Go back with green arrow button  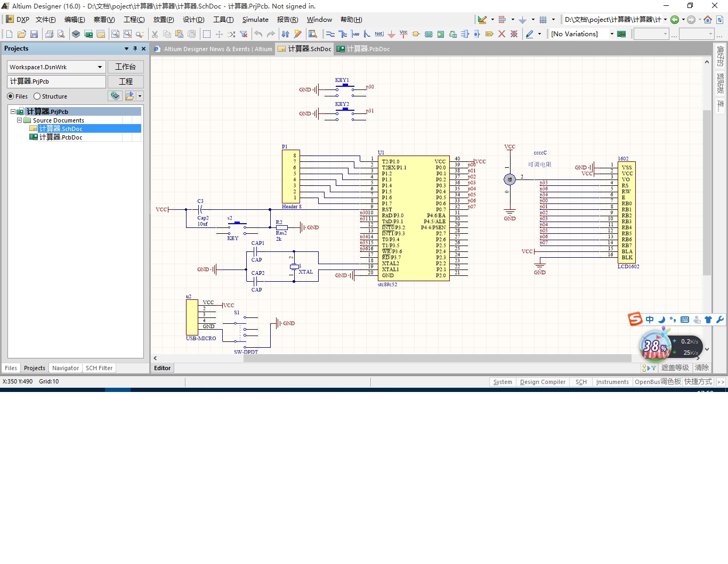[675, 20]
